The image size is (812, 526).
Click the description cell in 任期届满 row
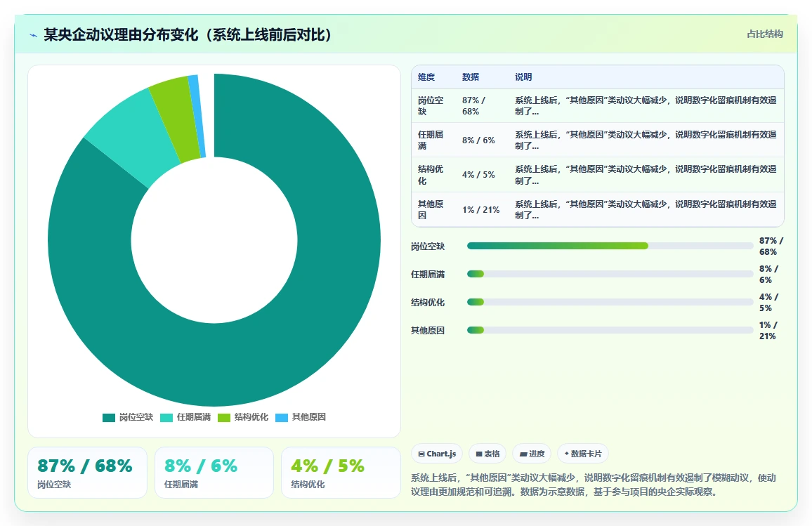(646, 140)
